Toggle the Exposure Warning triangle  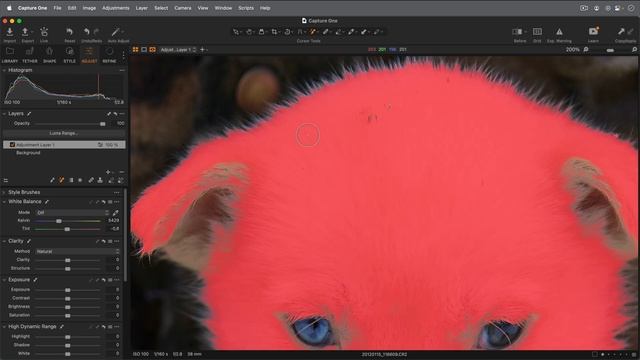tap(559, 32)
